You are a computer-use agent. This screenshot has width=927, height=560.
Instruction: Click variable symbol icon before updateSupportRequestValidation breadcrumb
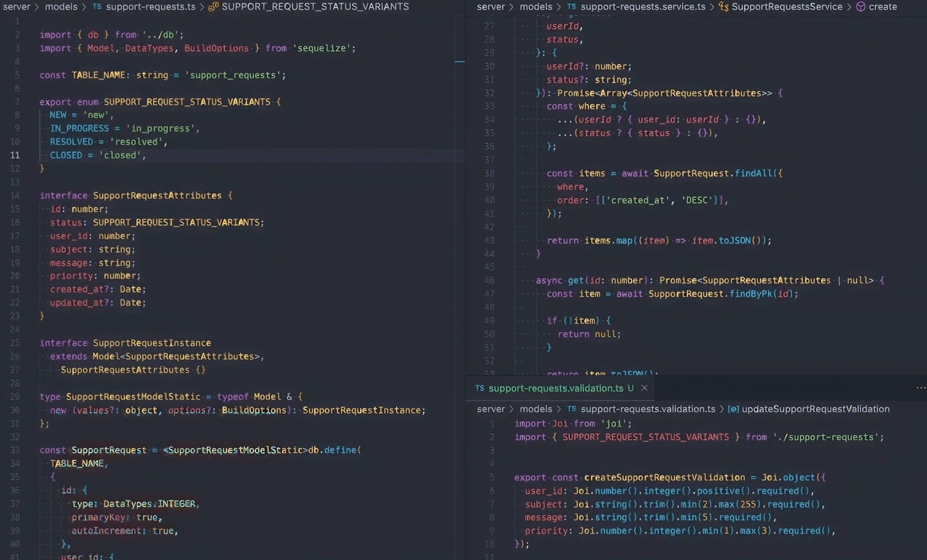(733, 409)
